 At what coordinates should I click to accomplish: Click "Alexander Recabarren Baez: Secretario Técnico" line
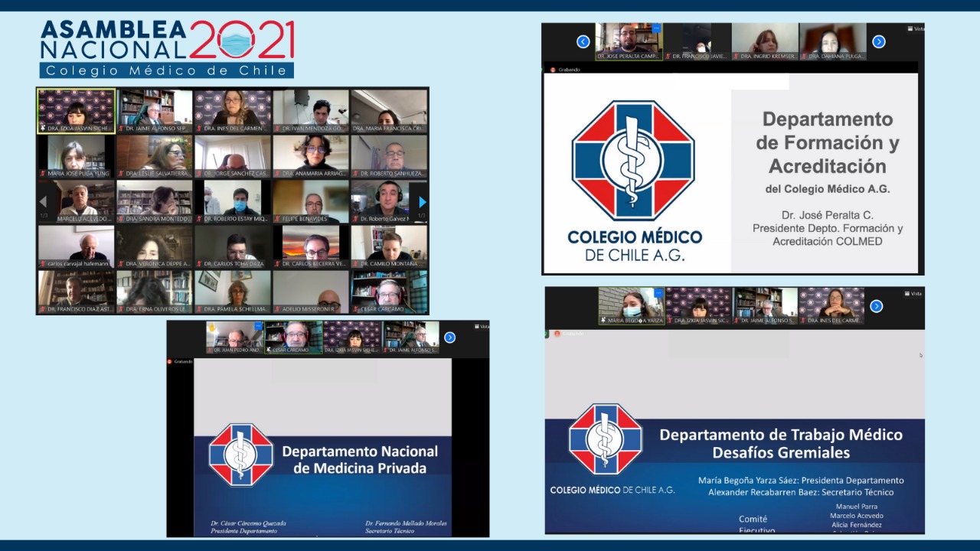[801, 492]
